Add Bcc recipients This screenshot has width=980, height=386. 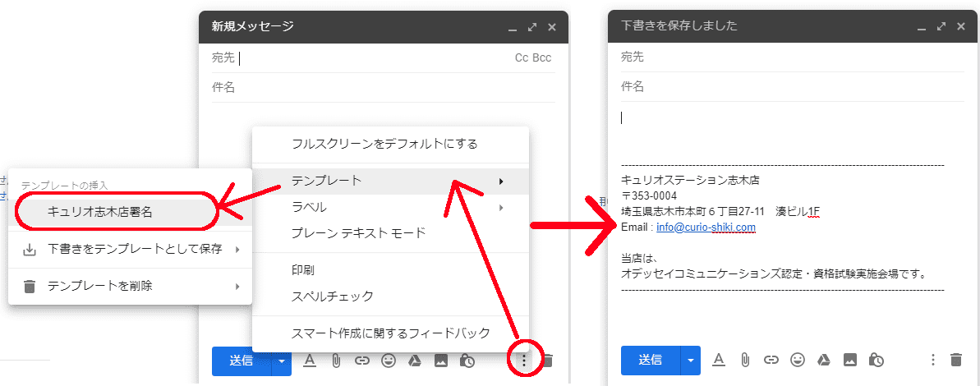pyautogui.click(x=542, y=58)
